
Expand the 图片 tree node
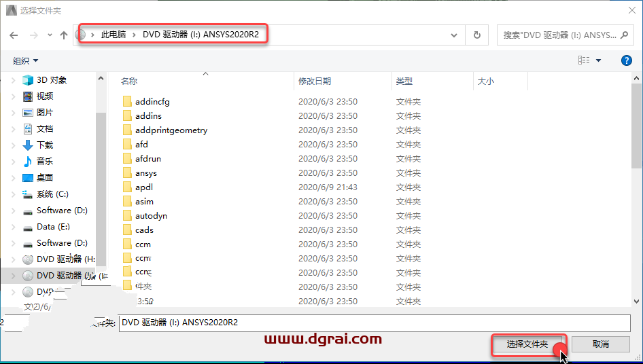pyautogui.click(x=13, y=113)
